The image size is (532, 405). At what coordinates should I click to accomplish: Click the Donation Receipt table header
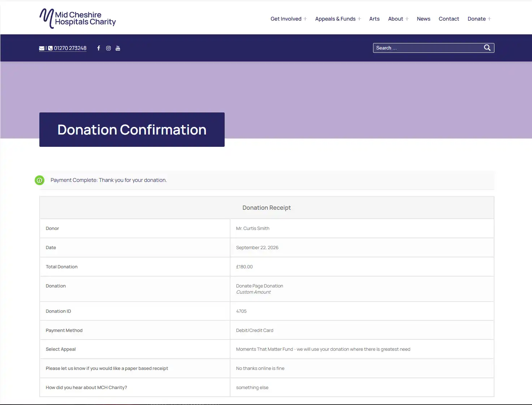(x=267, y=208)
